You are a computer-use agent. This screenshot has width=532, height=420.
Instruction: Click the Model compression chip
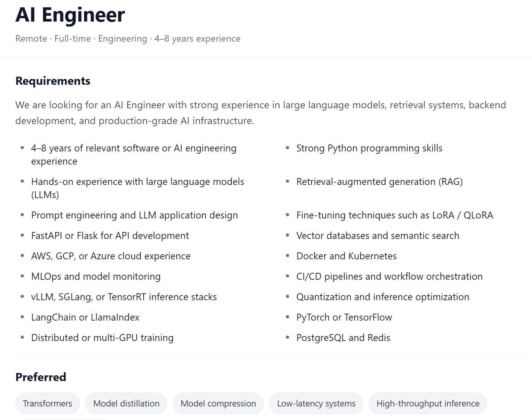pos(218,403)
